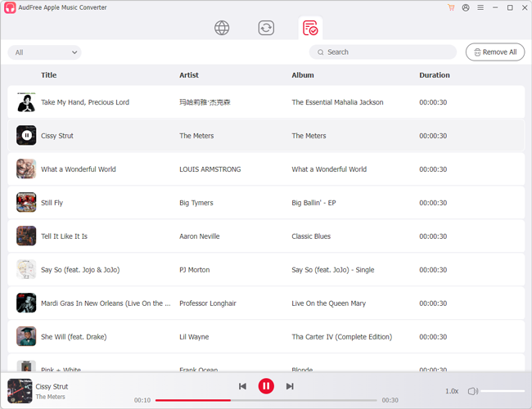The width and height of the screenshot is (532, 409).
Task: Click the Remove All button
Action: pyautogui.click(x=495, y=52)
